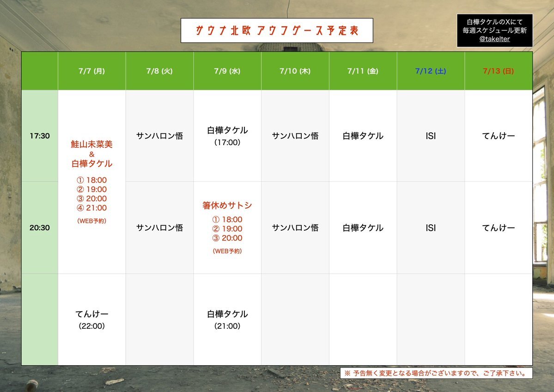Click 箸休めサトシ in Wednesday cell
The width and height of the screenshot is (554, 392).
[x=227, y=205]
